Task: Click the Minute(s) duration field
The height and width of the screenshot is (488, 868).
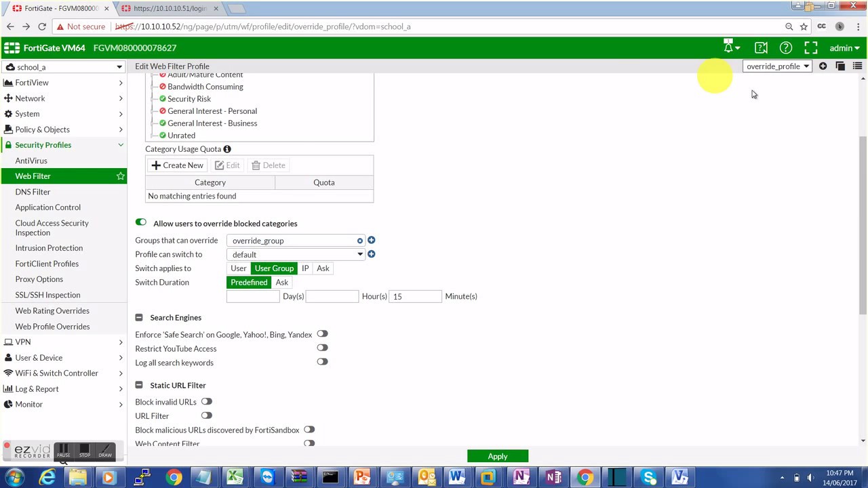Action: click(x=415, y=296)
